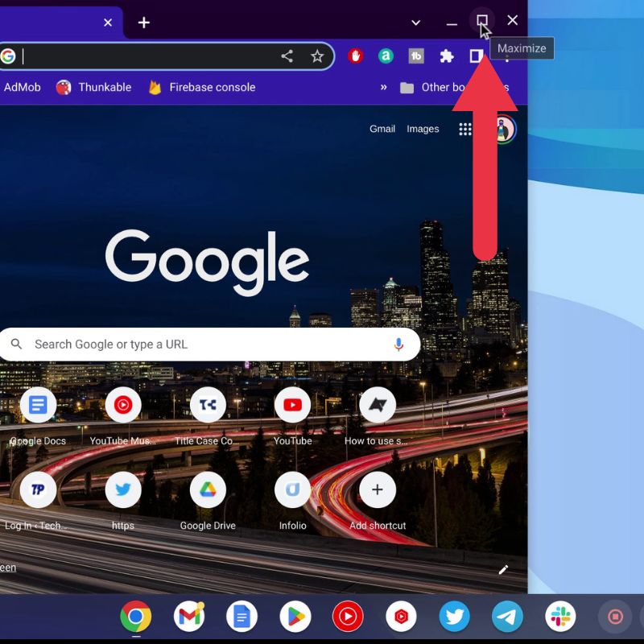Image resolution: width=644 pixels, height=644 pixels.
Task: Launch Chrome from the shelf
Action: coord(135,617)
